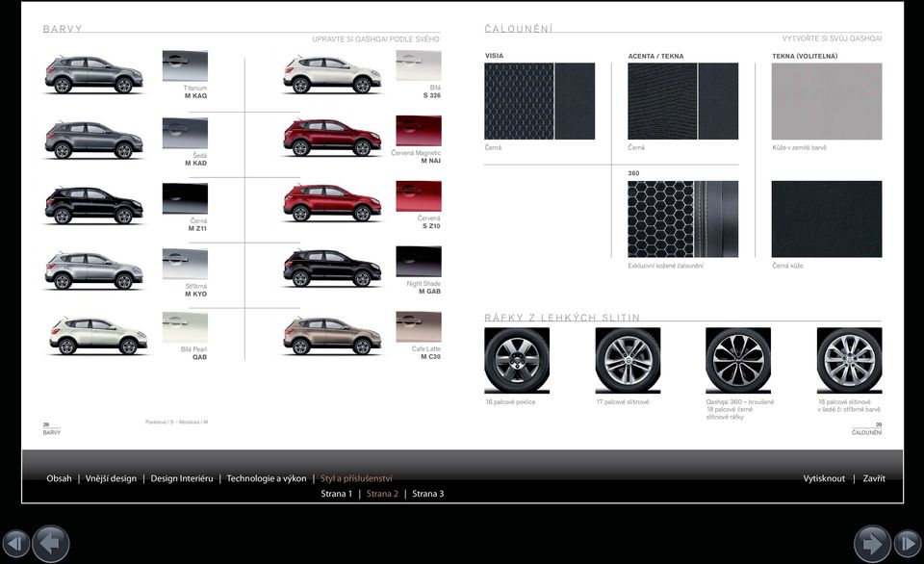Switch to Strana 3
The height and width of the screenshot is (564, 924).
tap(427, 494)
